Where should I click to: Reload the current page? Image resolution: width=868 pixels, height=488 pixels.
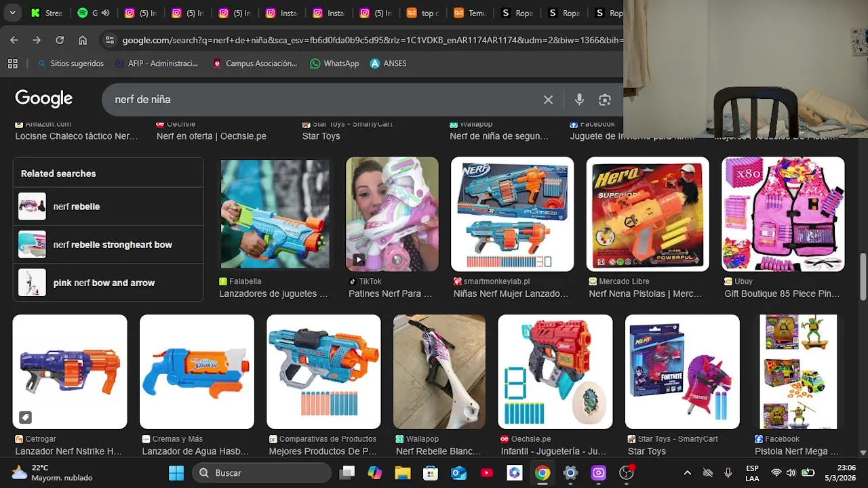point(60,40)
